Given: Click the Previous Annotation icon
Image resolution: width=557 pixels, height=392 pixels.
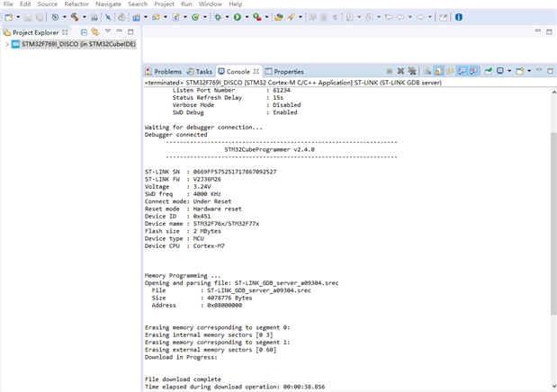Looking at the screenshot, I should (x=370, y=17).
